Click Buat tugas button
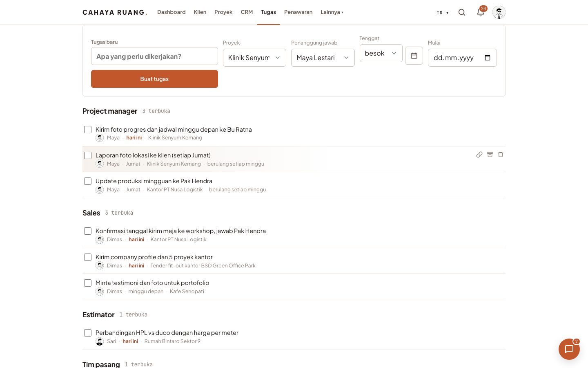 click(x=154, y=79)
